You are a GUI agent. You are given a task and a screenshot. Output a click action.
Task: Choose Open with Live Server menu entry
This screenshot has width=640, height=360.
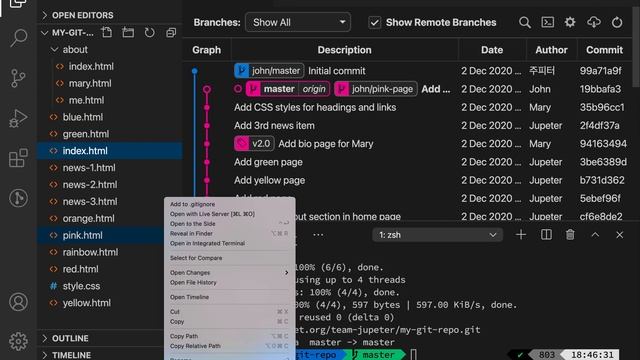coord(212,214)
